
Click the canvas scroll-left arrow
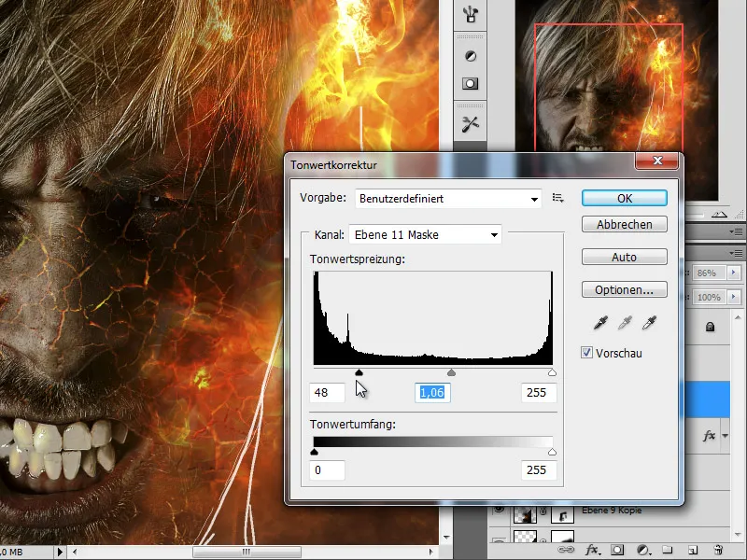[75, 552]
